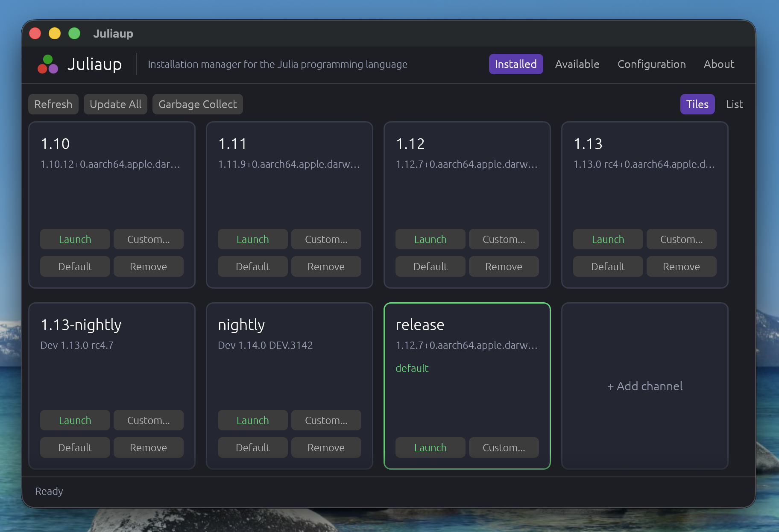779x532 pixels.
Task: Click the 1.12 tile heading
Action: pos(410,144)
